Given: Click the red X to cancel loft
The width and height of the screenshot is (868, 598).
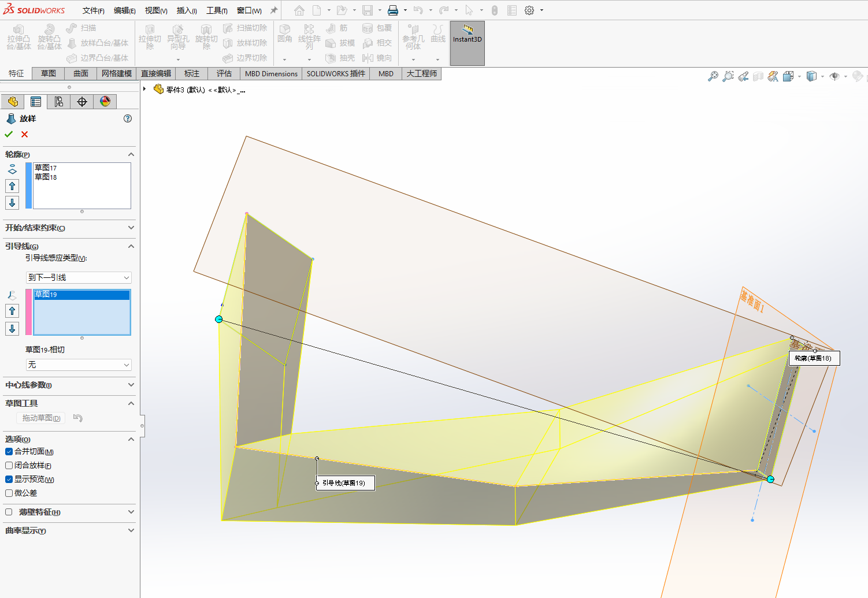Looking at the screenshot, I should pos(24,134).
